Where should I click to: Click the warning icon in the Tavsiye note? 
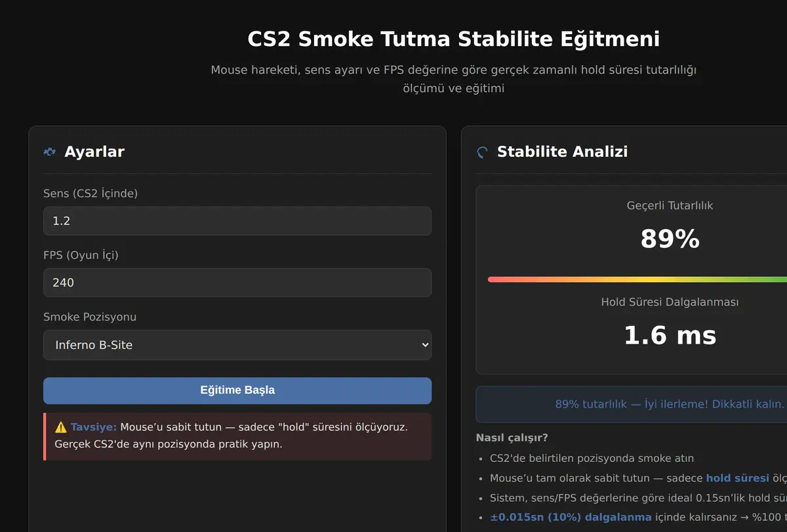pyautogui.click(x=61, y=427)
